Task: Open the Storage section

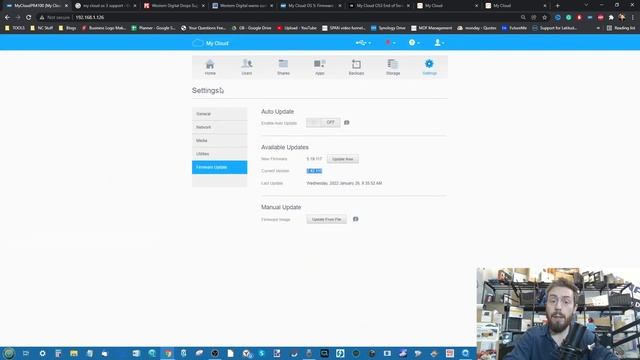Action: point(393,67)
